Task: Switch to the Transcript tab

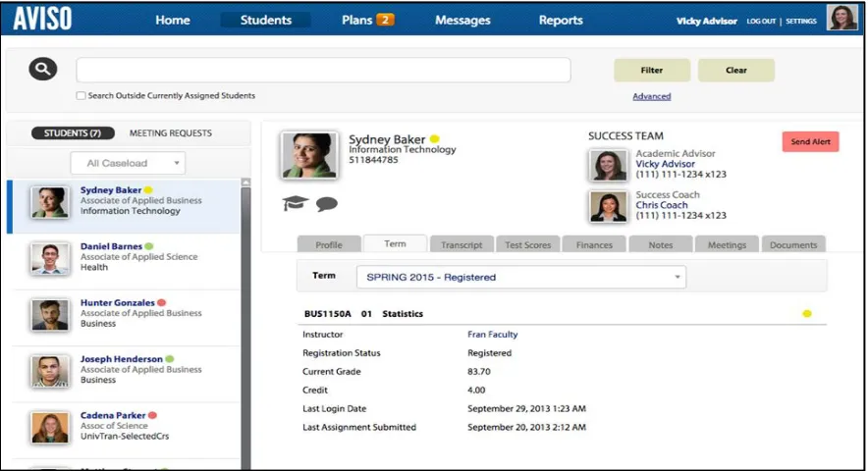Action: pyautogui.click(x=461, y=244)
